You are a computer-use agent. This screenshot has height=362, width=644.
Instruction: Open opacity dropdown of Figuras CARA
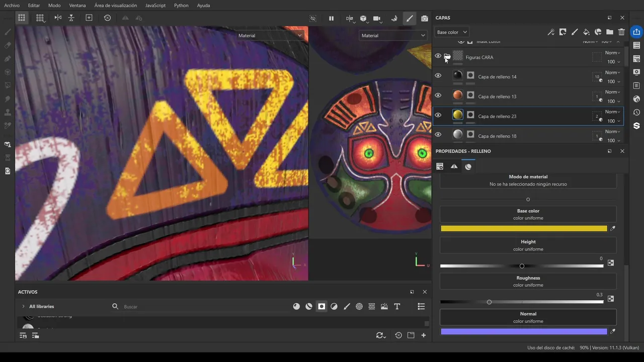click(x=613, y=62)
